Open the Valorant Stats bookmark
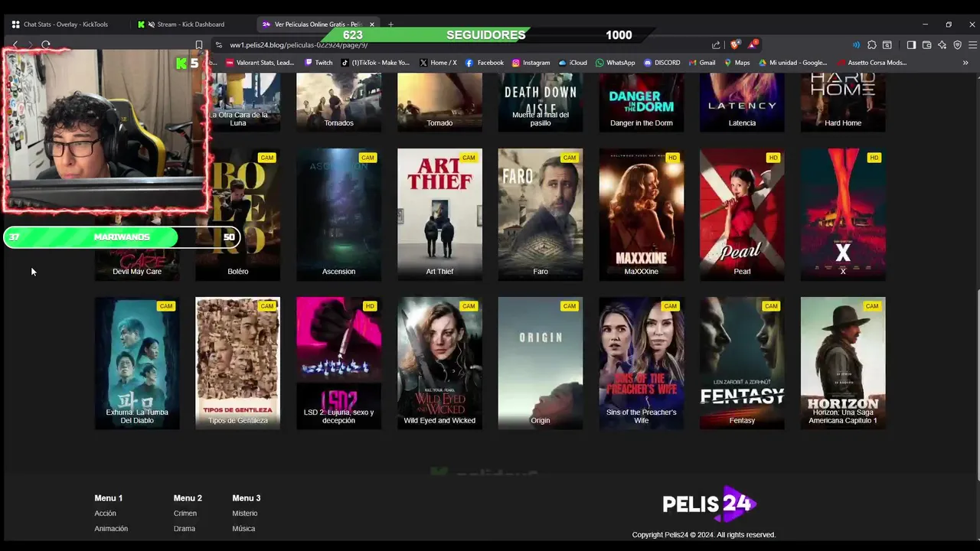 click(260, 63)
